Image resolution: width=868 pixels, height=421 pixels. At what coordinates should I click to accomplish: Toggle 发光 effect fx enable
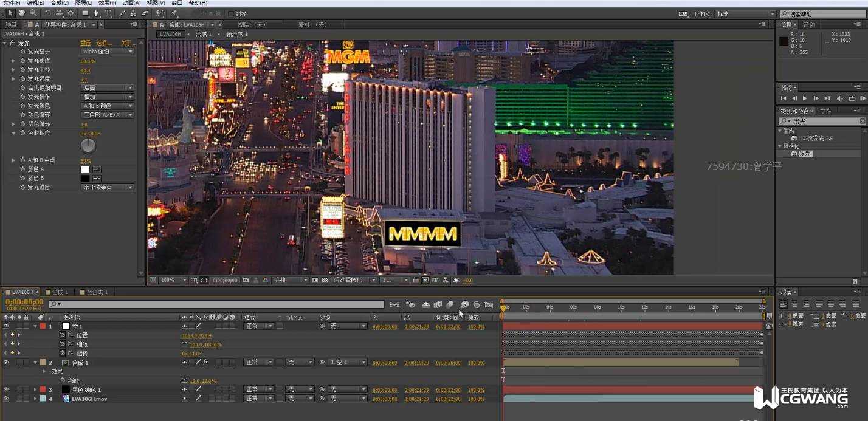pos(12,43)
